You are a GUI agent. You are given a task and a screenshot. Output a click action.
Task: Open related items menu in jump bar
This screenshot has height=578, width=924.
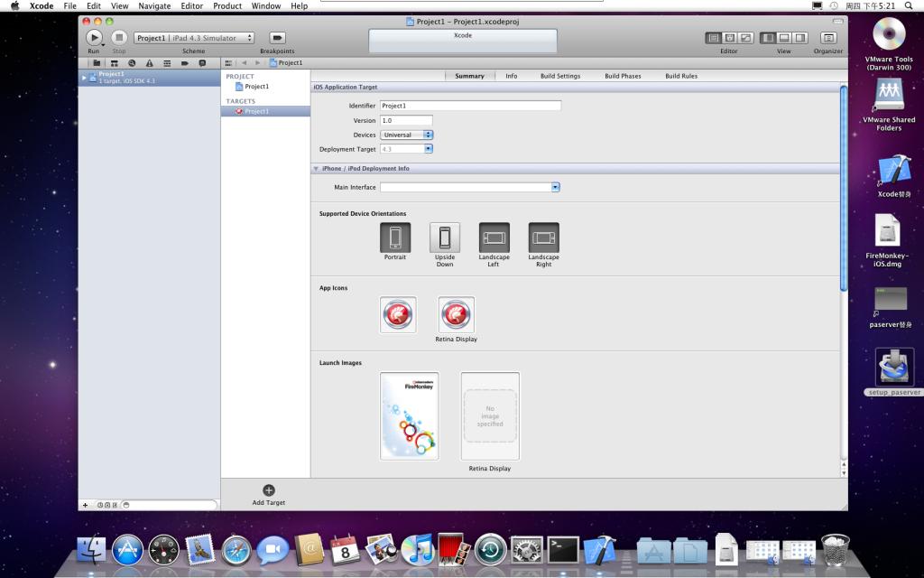click(228, 63)
